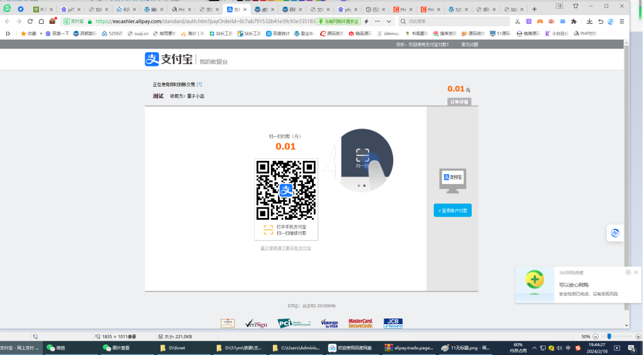Click the Alipay cashier URL address field
Image resolution: width=644 pixels, height=355 pixels.
(x=206, y=21)
